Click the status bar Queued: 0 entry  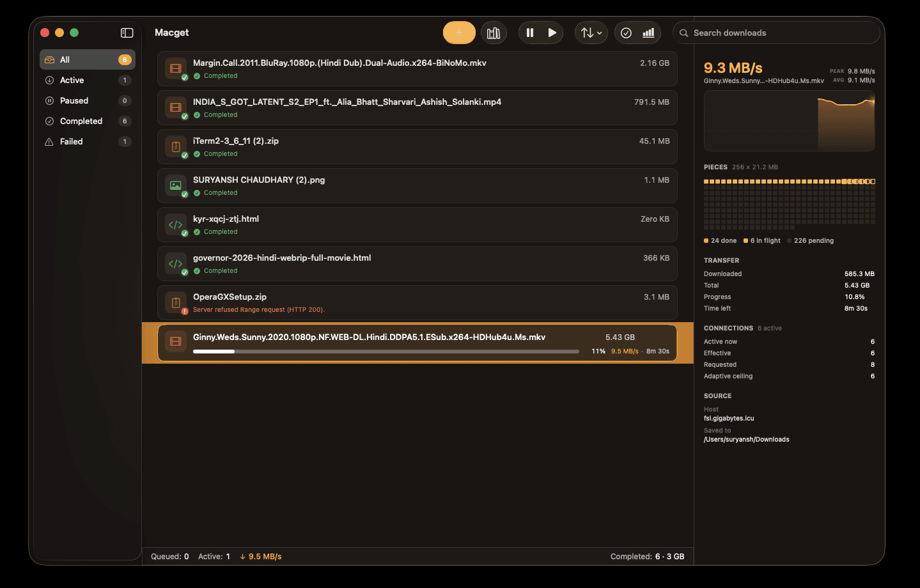click(170, 557)
